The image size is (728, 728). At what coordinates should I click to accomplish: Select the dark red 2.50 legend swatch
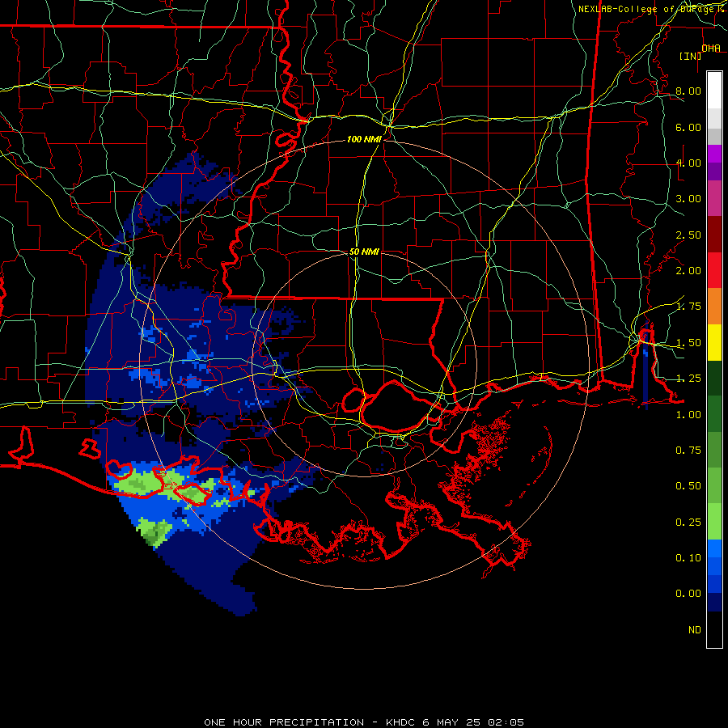714,235
